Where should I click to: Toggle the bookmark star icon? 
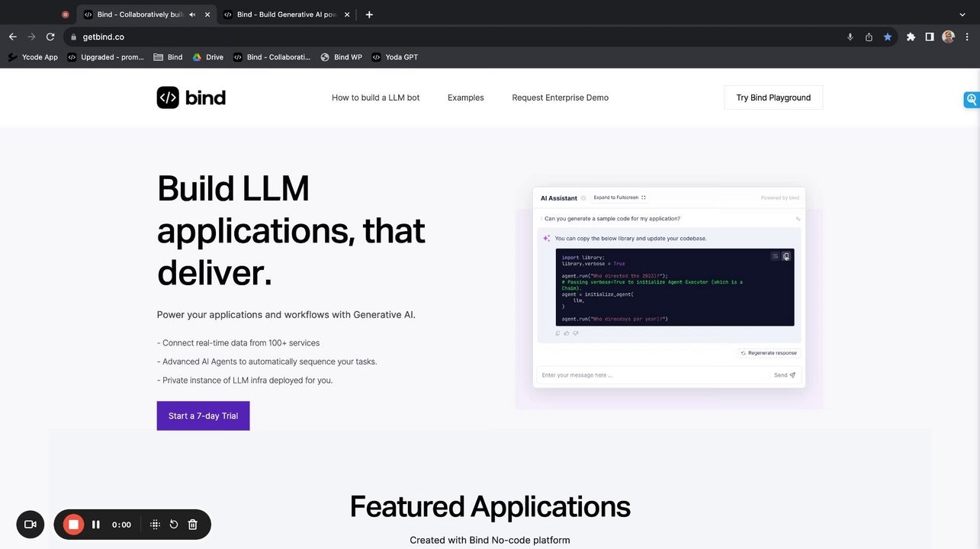click(888, 37)
